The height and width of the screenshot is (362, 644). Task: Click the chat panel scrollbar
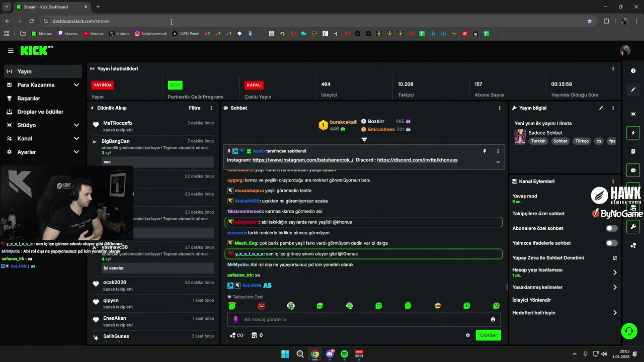pyautogui.click(x=507, y=287)
